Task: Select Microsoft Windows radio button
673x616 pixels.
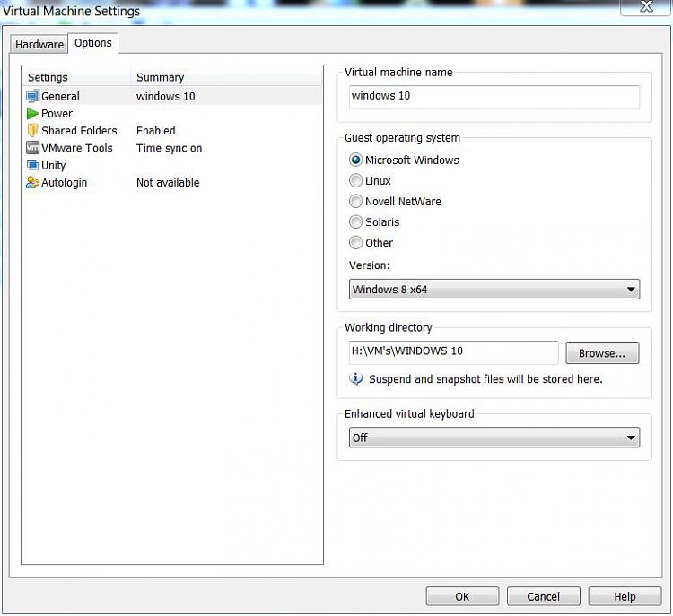Action: (x=355, y=160)
